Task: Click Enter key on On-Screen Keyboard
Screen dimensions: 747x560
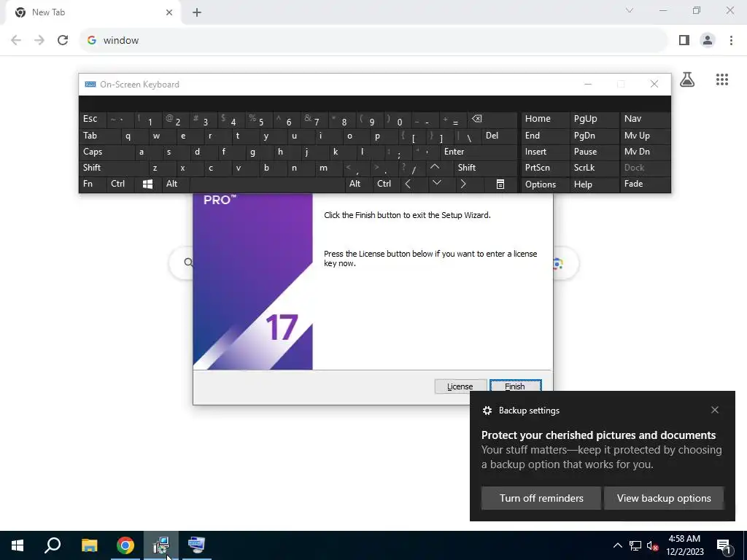Action: [x=479, y=152]
